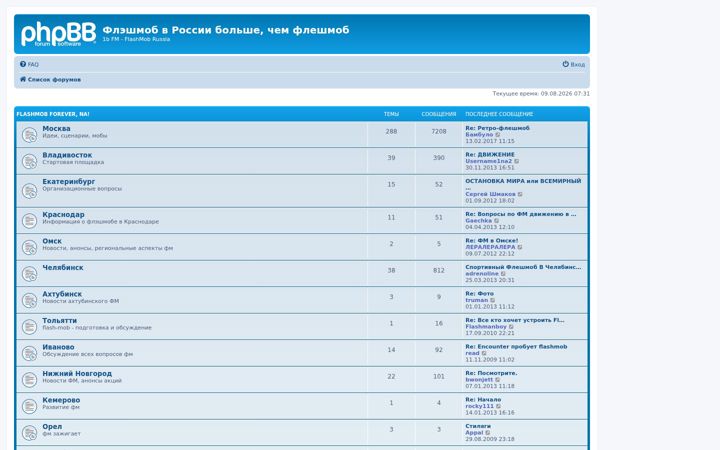Screen dimensions: 720x450
Task: Open post Спортивный Флешмоб В Челябинс...
Action: 523,267
